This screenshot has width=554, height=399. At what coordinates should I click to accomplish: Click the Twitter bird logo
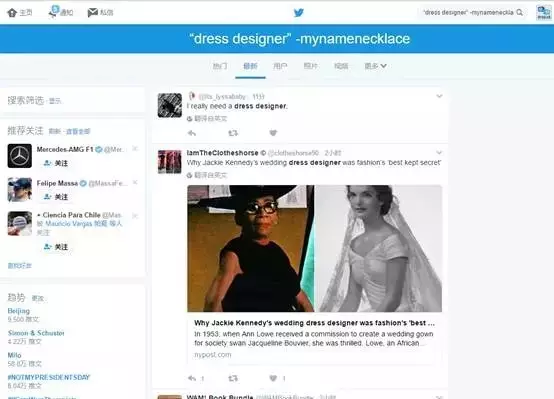[299, 13]
